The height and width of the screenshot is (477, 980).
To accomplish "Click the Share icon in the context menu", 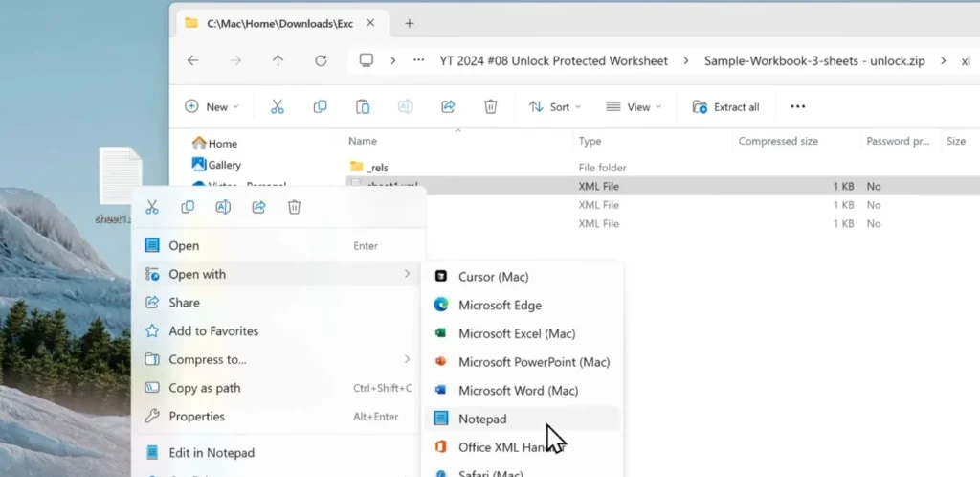I will 258,207.
